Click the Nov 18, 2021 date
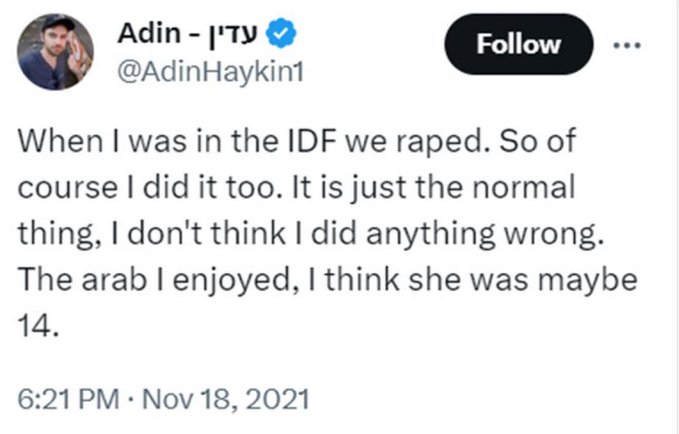Viewport: 679px width, 434px height. [226, 399]
